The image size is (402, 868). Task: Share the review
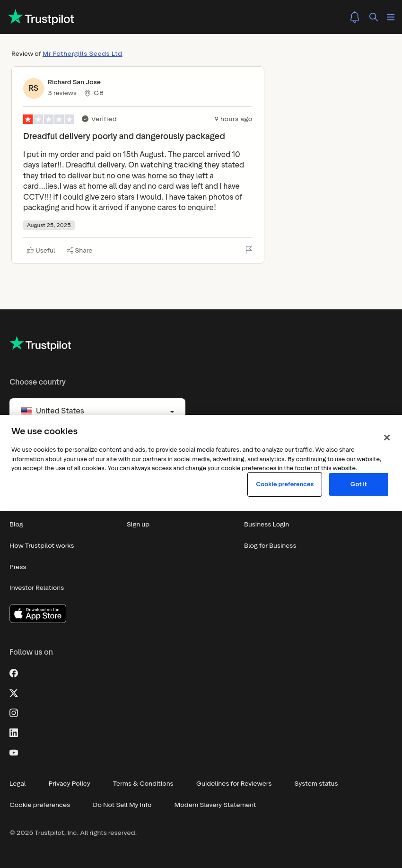[79, 250]
